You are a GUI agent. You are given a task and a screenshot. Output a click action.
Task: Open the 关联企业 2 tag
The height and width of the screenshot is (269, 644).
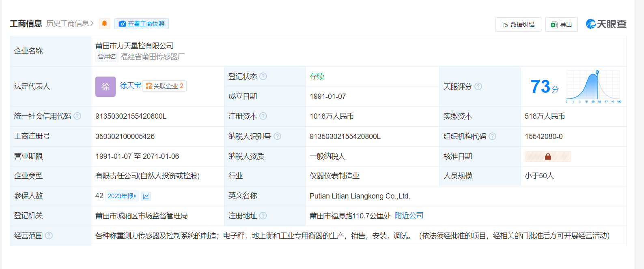(x=164, y=86)
